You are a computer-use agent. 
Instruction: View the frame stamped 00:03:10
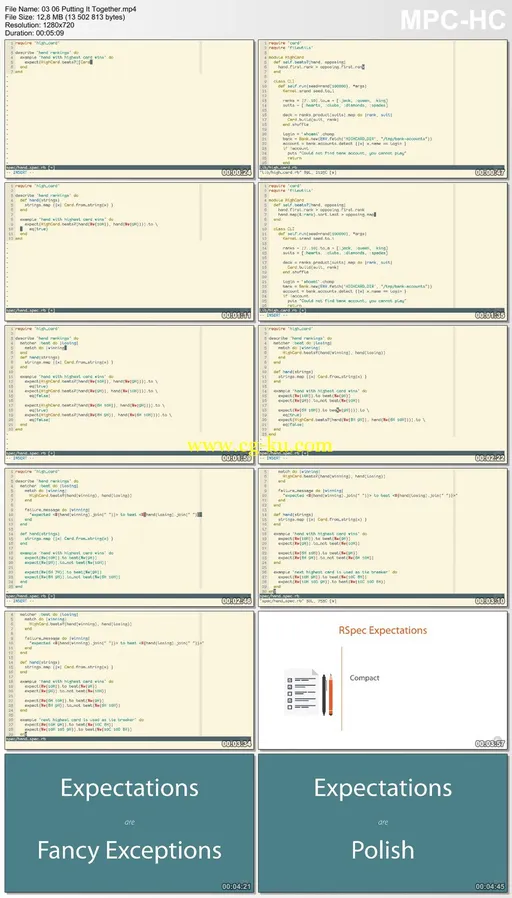[x=383, y=537]
